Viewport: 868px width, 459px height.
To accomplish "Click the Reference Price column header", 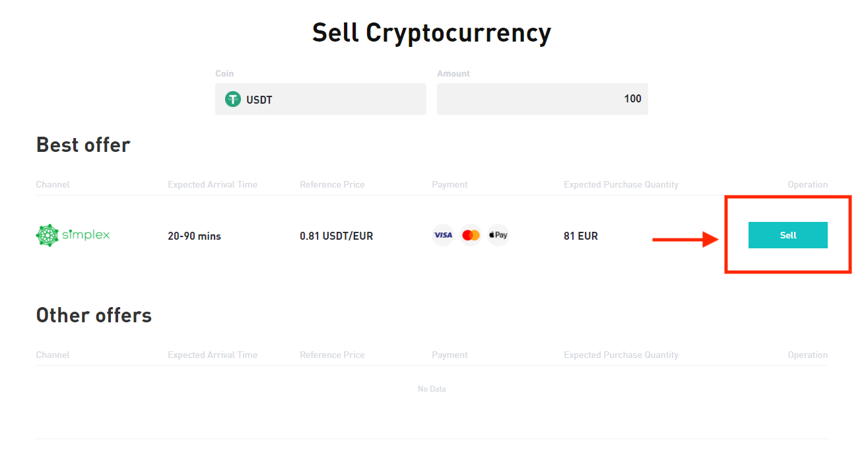I will [332, 184].
